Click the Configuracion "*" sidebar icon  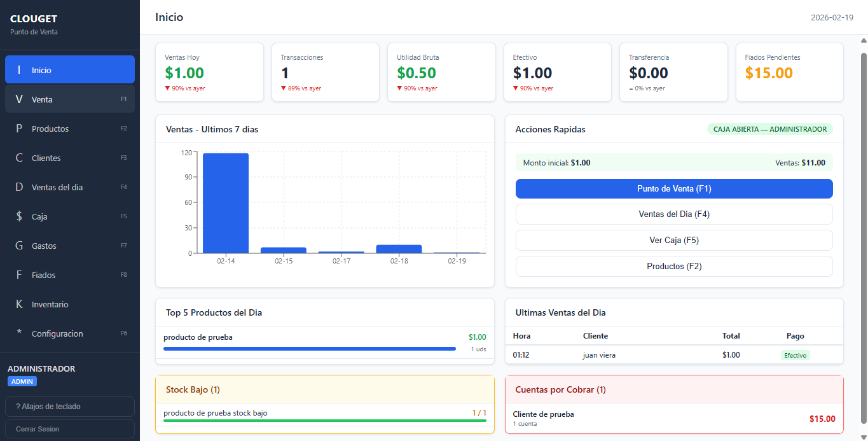click(19, 333)
